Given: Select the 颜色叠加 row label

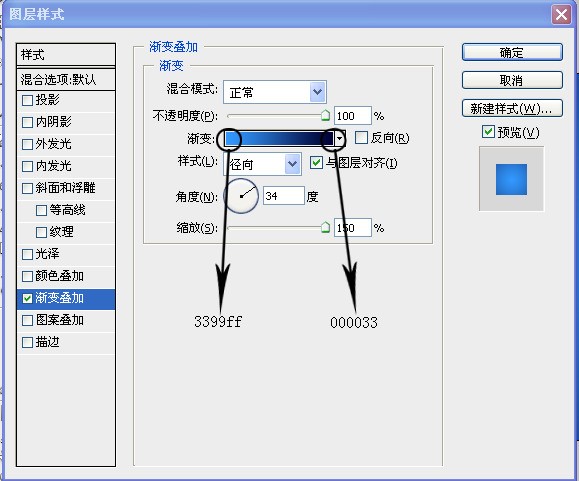Looking at the screenshot, I should [59, 276].
